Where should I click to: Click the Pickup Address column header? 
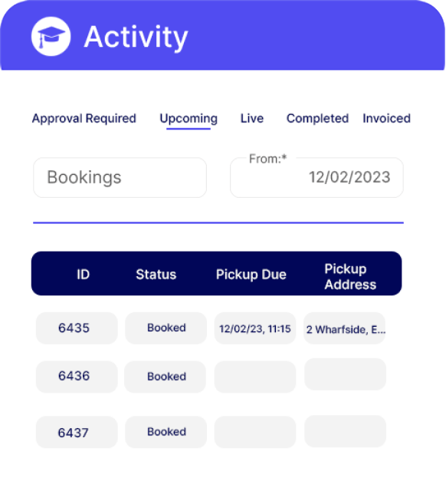(x=350, y=277)
